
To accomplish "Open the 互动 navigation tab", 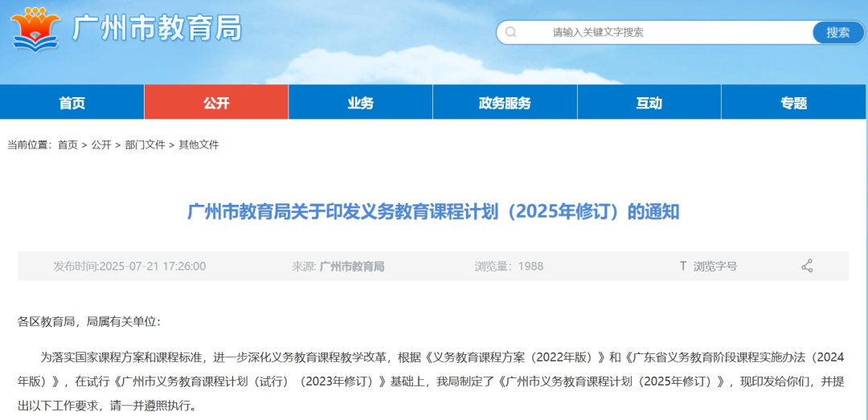I will click(649, 102).
